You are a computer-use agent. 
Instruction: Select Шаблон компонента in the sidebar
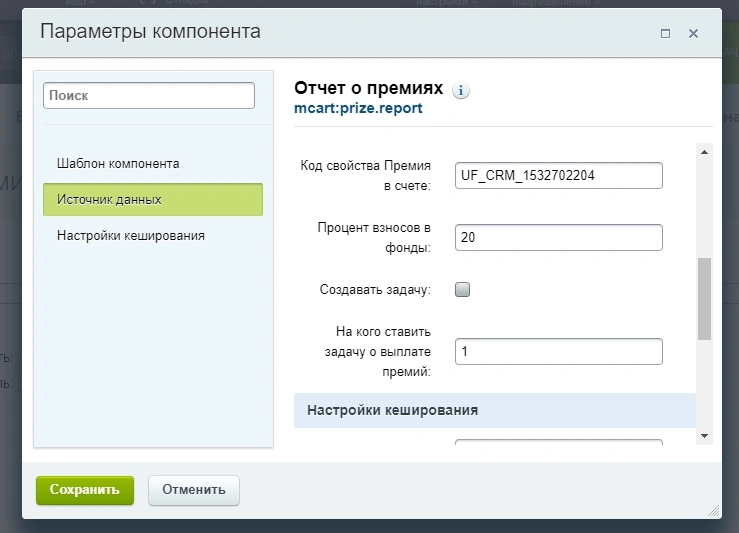(x=118, y=164)
